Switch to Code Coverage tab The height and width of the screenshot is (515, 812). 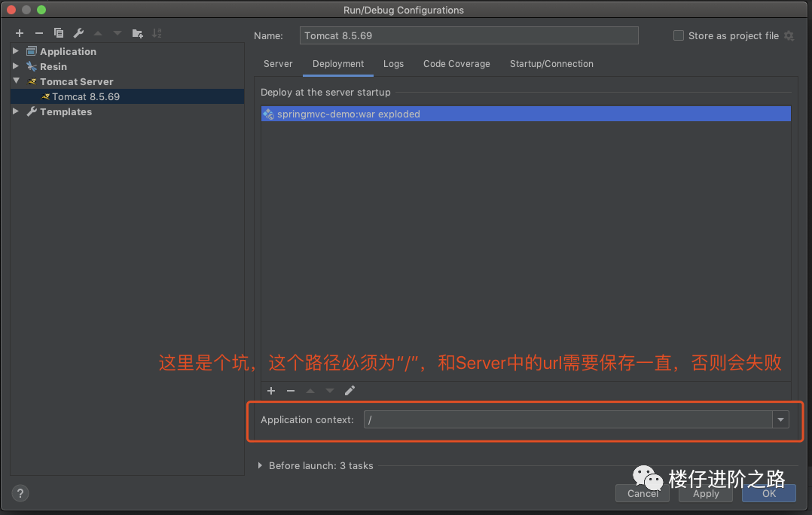pyautogui.click(x=456, y=64)
